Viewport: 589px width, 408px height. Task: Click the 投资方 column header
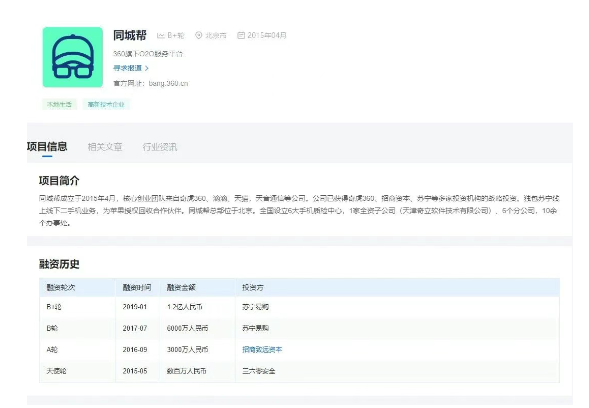click(252, 287)
